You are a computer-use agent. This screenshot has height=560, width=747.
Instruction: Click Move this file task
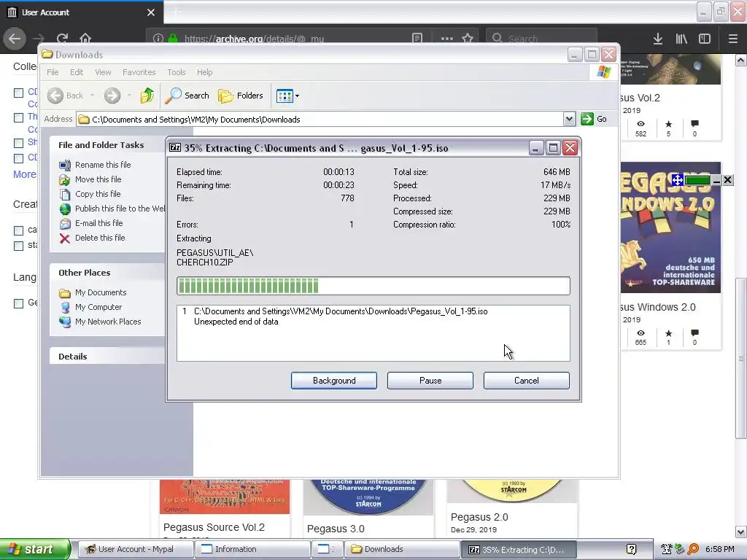pos(98,179)
